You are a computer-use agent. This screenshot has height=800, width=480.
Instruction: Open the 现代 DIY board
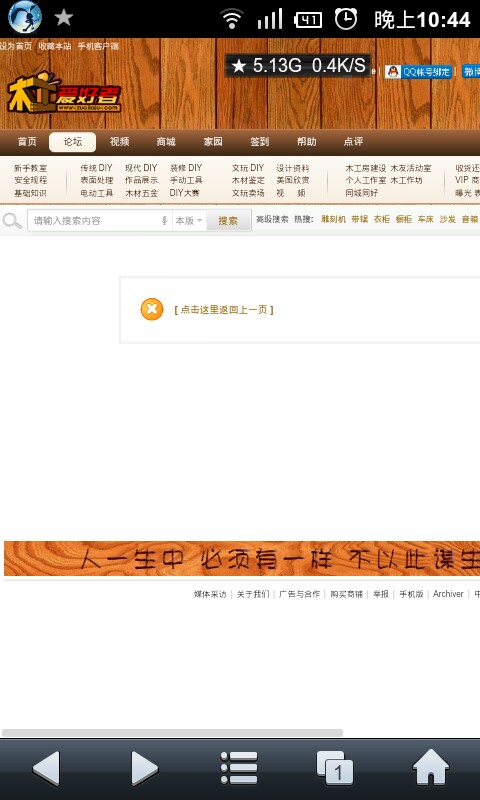tap(141, 168)
